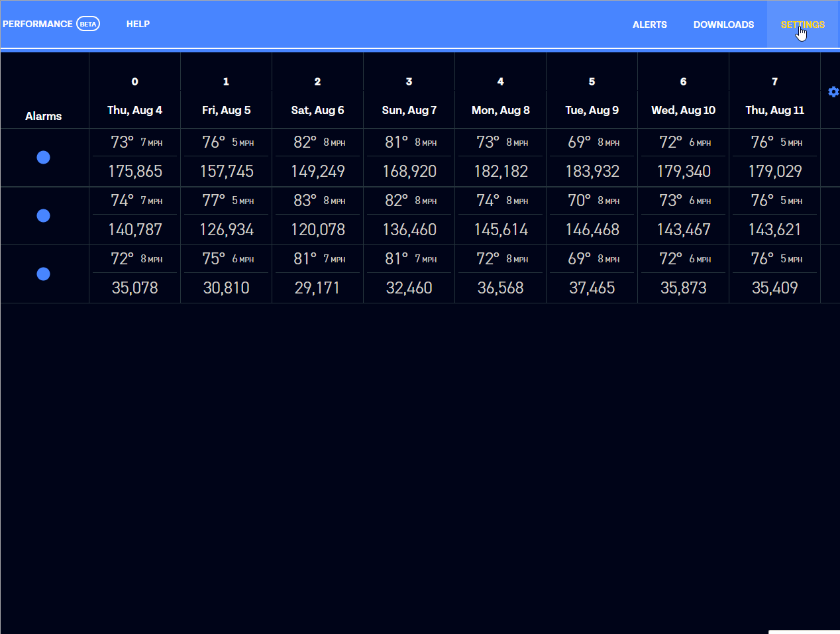Click the alarm dot in the 35,078 row
The width and height of the screenshot is (840, 634).
[44, 274]
